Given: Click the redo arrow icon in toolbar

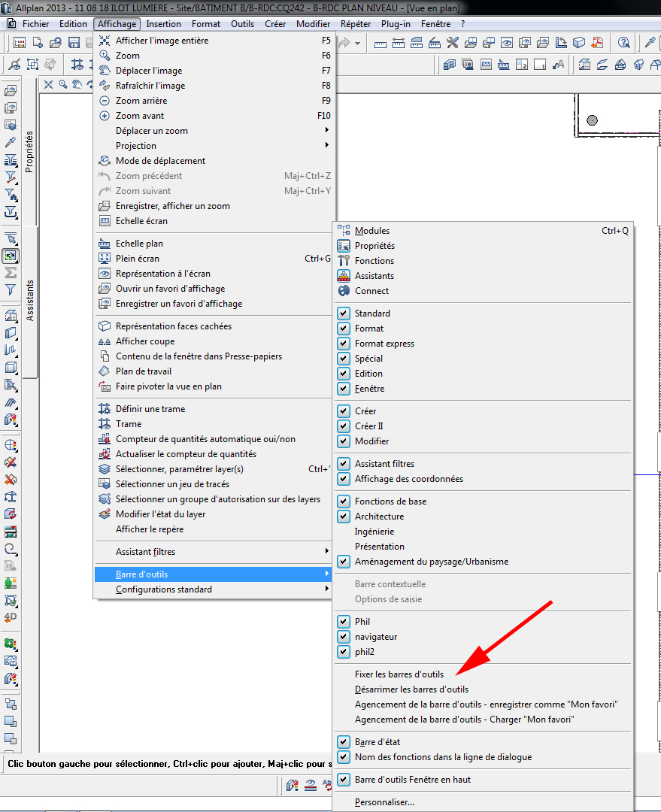Looking at the screenshot, I should [344, 43].
